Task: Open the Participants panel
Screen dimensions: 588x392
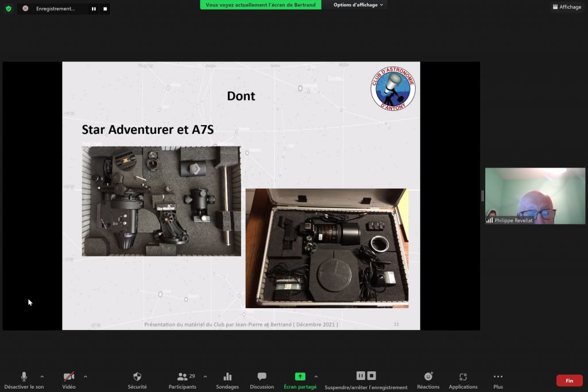Action: click(x=183, y=381)
